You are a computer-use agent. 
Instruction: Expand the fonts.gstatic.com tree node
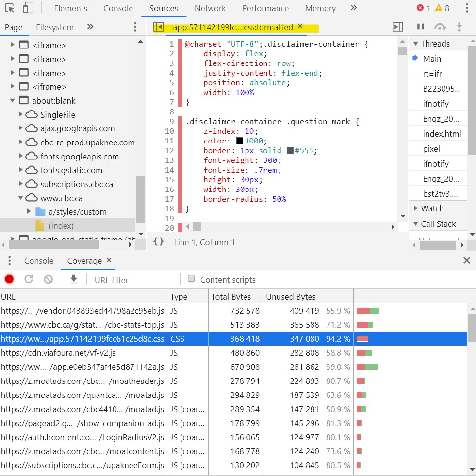point(21,170)
